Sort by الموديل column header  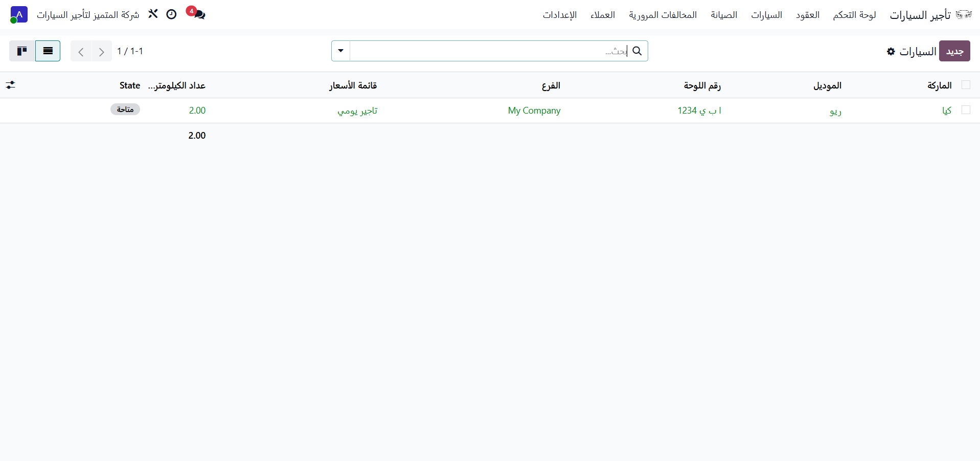tap(828, 85)
